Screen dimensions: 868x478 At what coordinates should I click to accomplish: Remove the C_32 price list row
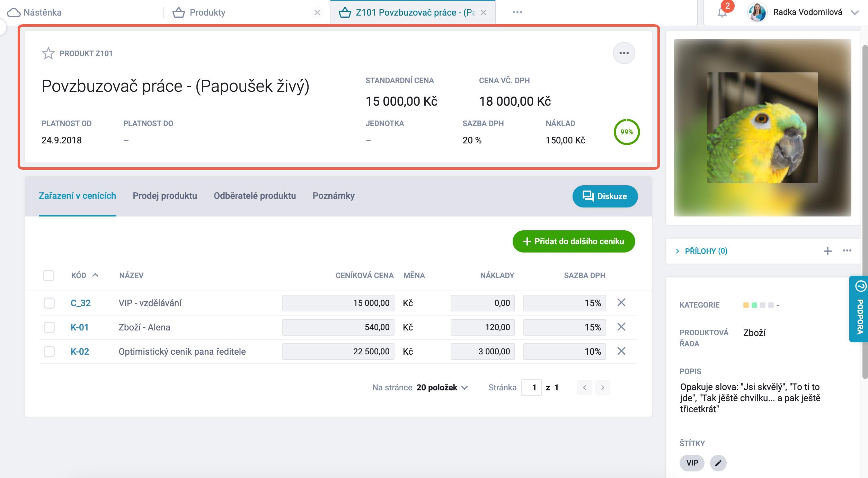click(x=621, y=303)
